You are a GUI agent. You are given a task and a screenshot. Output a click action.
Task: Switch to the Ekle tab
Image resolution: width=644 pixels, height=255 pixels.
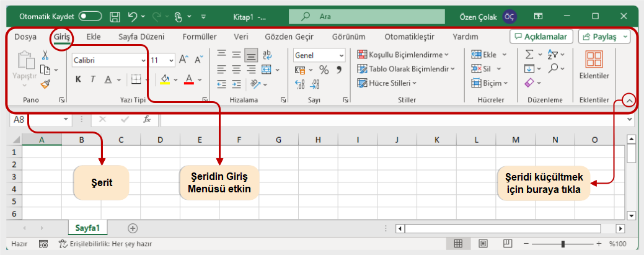(x=94, y=37)
